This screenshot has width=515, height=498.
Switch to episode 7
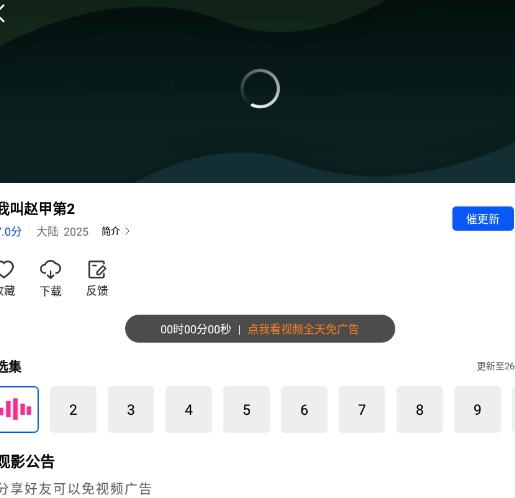[x=362, y=409]
